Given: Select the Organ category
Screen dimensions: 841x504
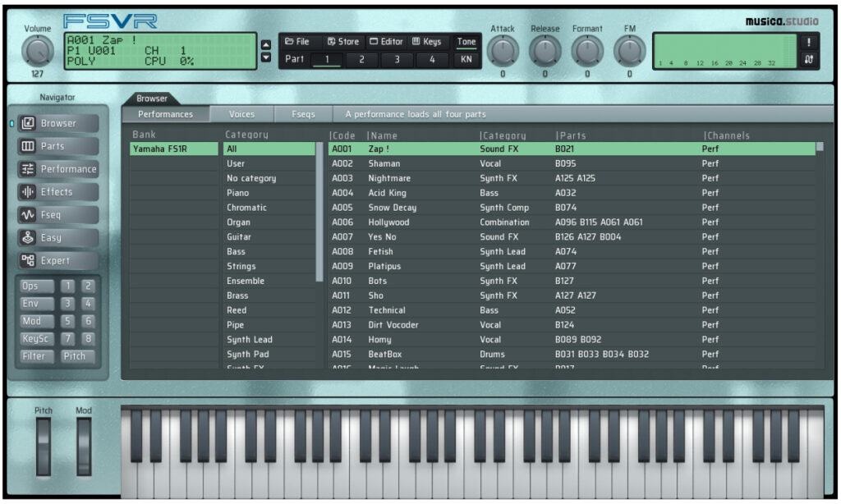Looking at the screenshot, I should (x=269, y=222).
